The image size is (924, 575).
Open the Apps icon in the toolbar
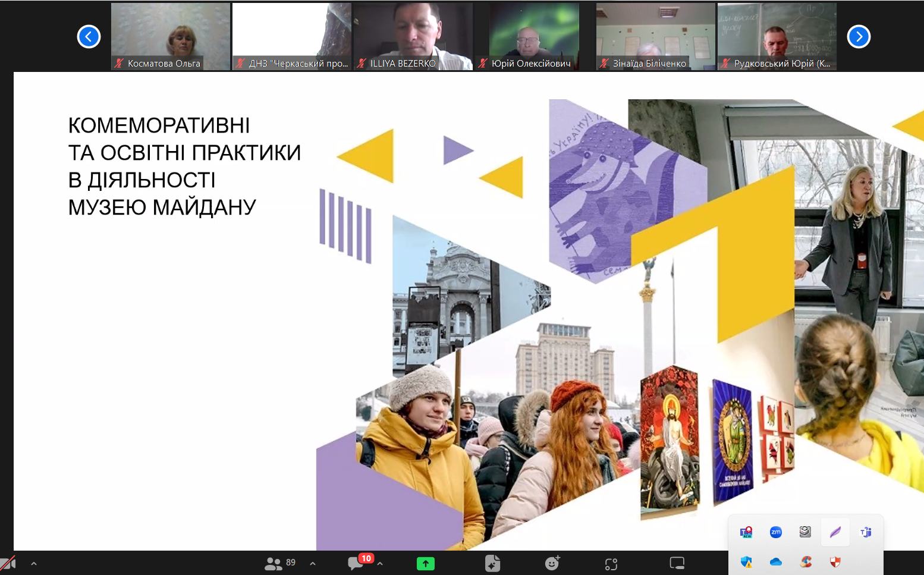611,564
